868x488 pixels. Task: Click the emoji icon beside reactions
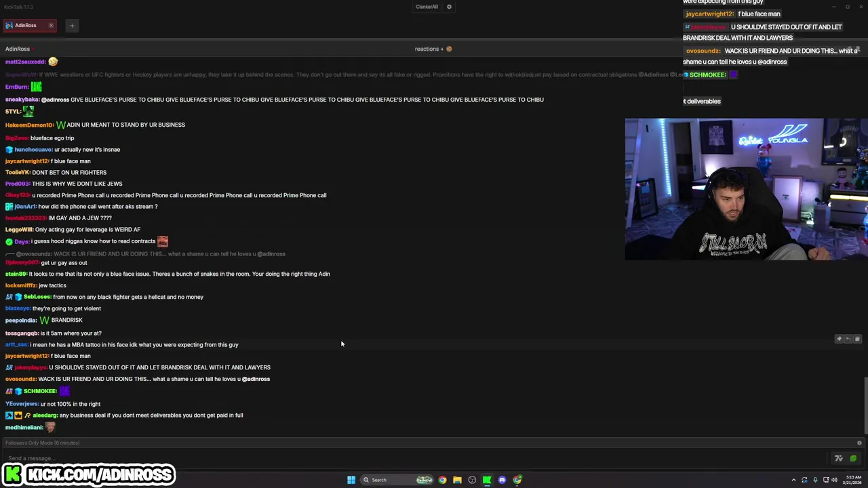pos(449,49)
